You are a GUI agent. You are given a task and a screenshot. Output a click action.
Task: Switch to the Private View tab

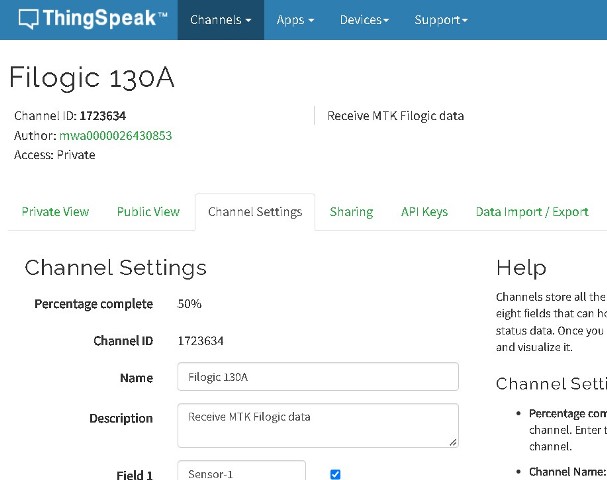55,212
